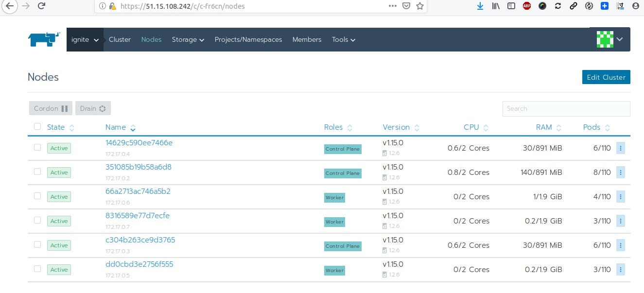Go to the Cluster tab
644x293 pixels.
tap(120, 39)
